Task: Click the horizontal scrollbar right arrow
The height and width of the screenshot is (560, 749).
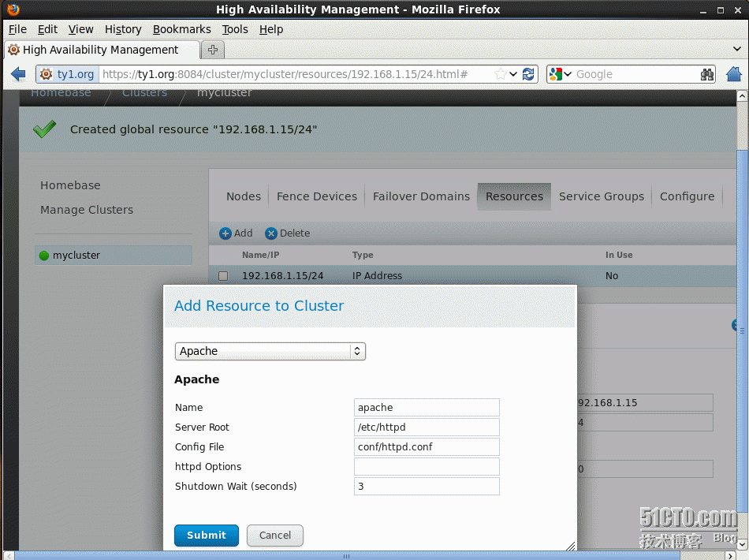Action: (x=730, y=556)
